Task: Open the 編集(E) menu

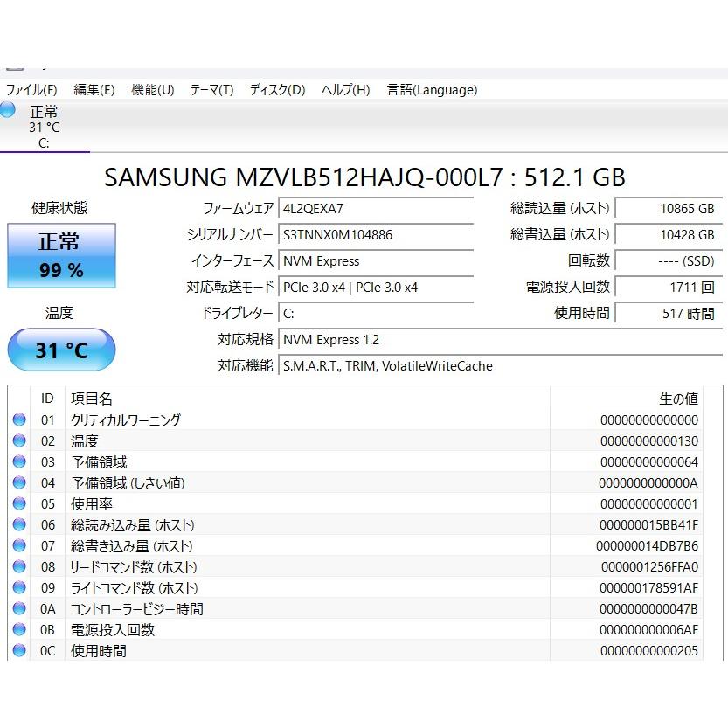Action: point(94,90)
